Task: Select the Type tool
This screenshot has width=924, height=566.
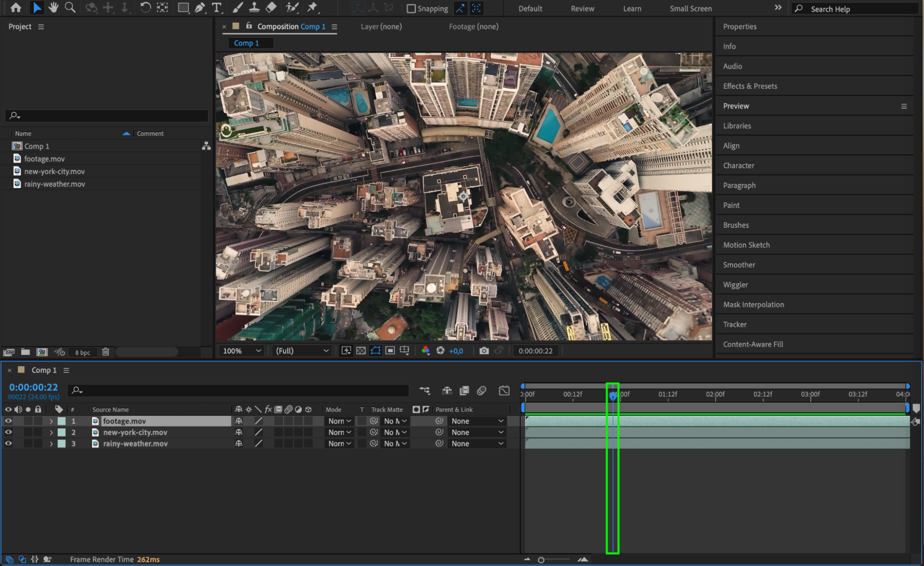Action: [216, 7]
